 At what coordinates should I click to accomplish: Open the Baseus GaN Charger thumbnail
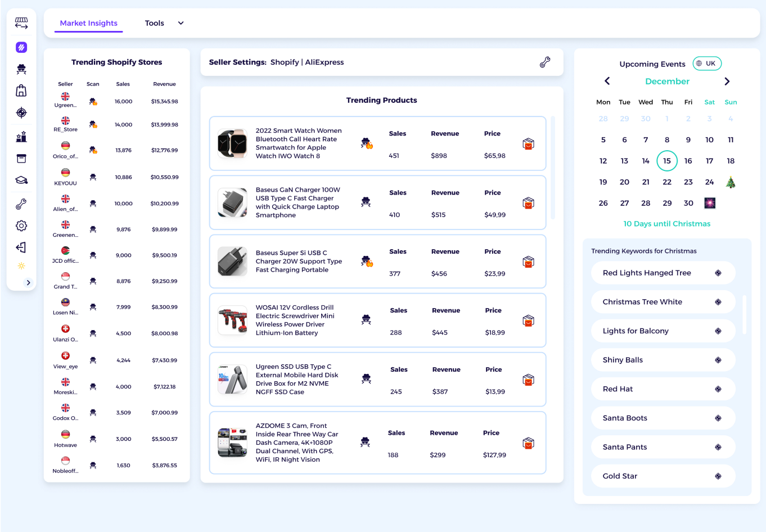click(232, 202)
